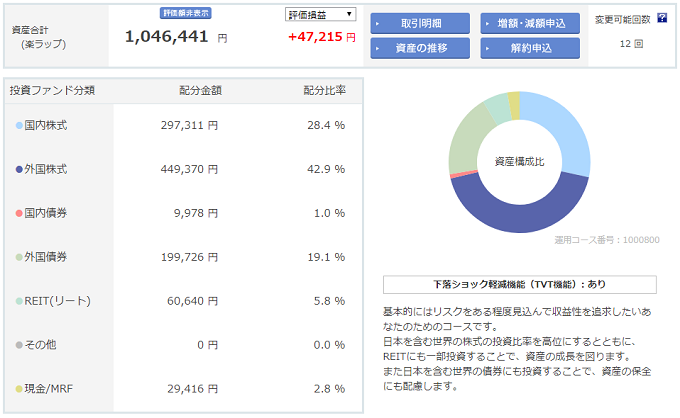The height and width of the screenshot is (418, 680).
Task: Click the 60,640 円 allocation amount
Action: click(x=193, y=301)
